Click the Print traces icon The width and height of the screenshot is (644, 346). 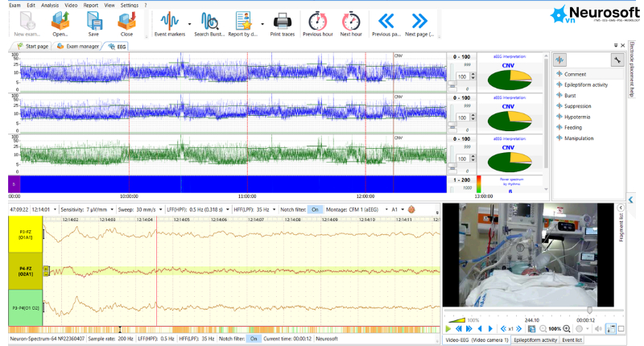[x=283, y=24]
